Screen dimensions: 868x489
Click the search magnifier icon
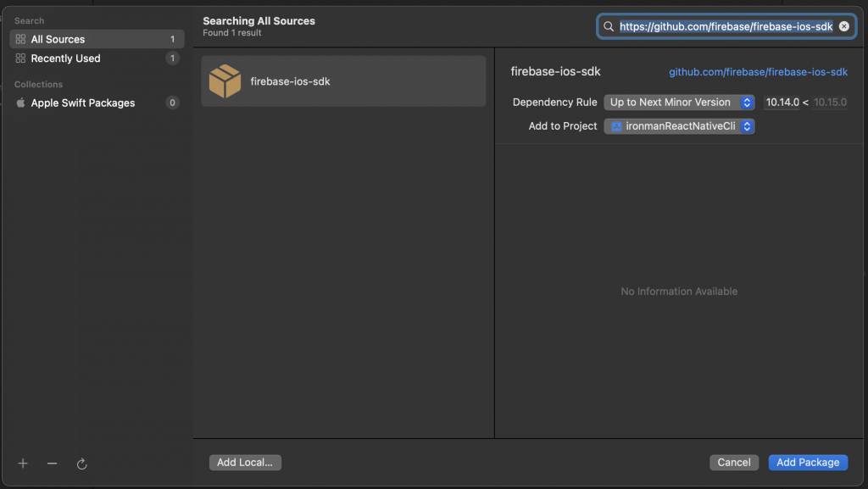[609, 26]
